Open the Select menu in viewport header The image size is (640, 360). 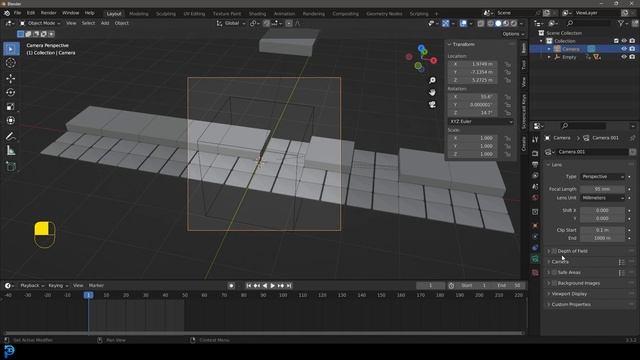tap(88, 23)
